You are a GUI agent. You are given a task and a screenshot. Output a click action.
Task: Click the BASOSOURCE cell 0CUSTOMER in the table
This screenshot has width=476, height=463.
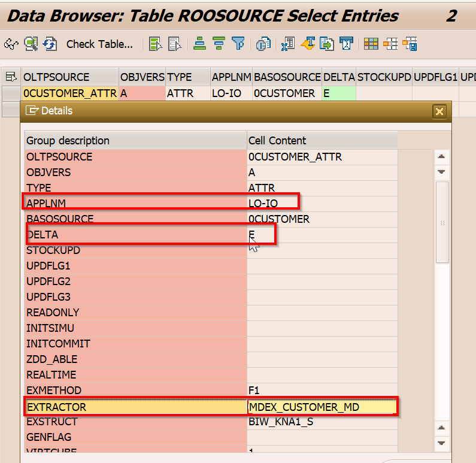pos(287,93)
